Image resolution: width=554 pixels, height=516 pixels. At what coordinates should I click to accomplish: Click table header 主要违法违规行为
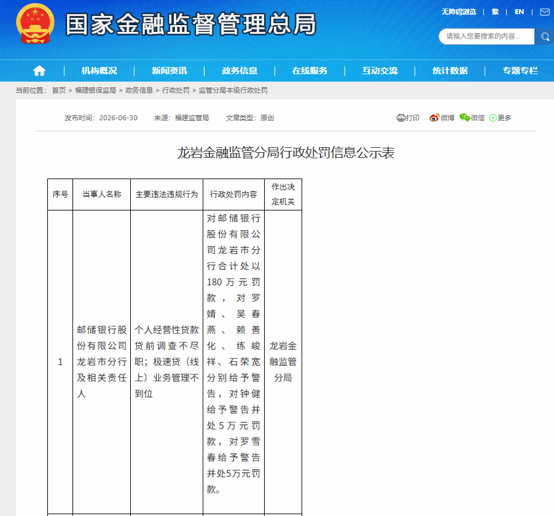pyautogui.click(x=167, y=194)
